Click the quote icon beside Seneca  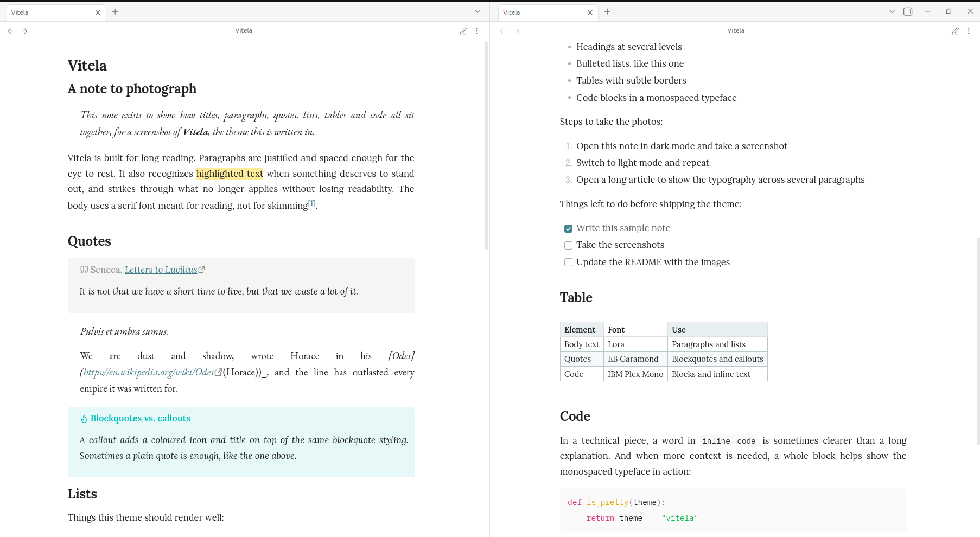84,270
